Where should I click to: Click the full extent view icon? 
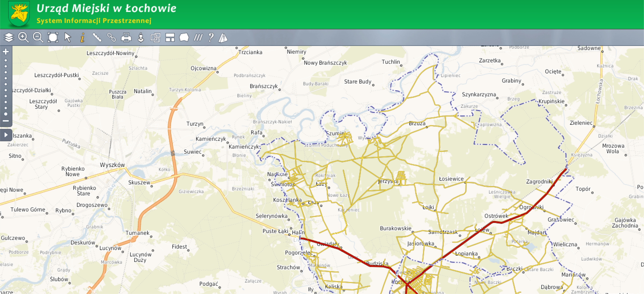pyautogui.click(x=53, y=38)
